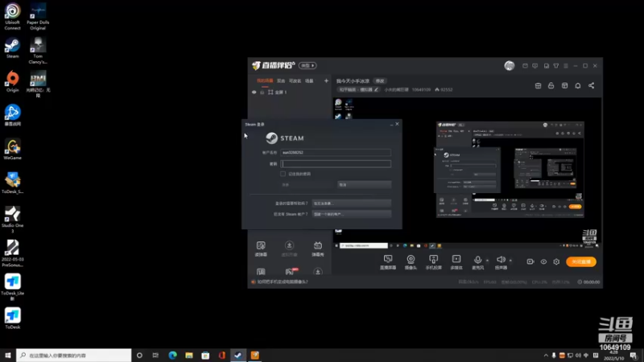Add phone screen cast source 手机投屏
The image size is (644, 362).
click(433, 262)
